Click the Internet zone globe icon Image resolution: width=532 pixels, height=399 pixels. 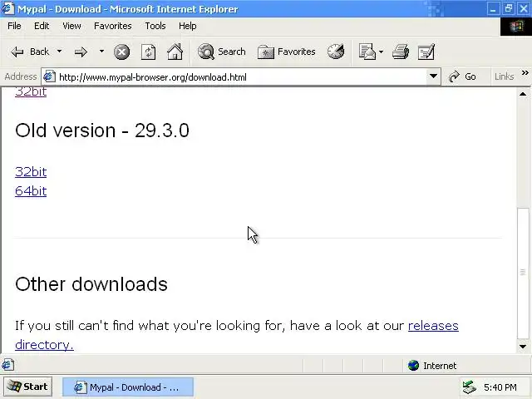click(x=413, y=366)
